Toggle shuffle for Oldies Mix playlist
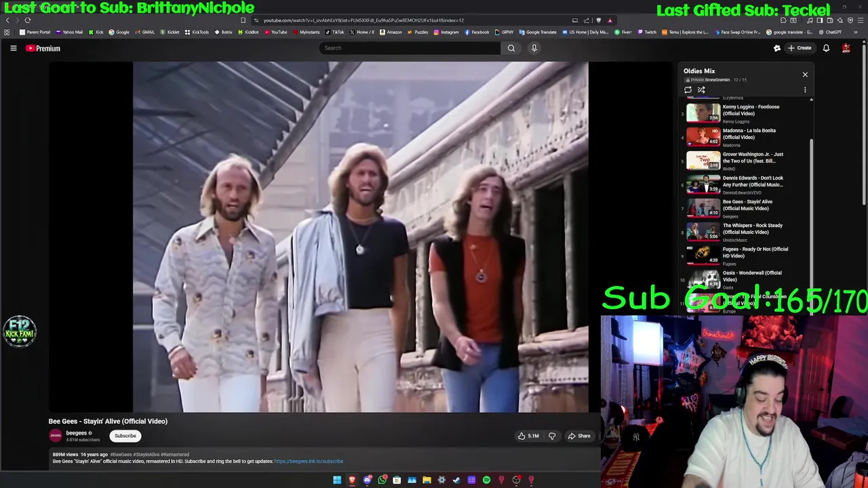 [x=701, y=89]
